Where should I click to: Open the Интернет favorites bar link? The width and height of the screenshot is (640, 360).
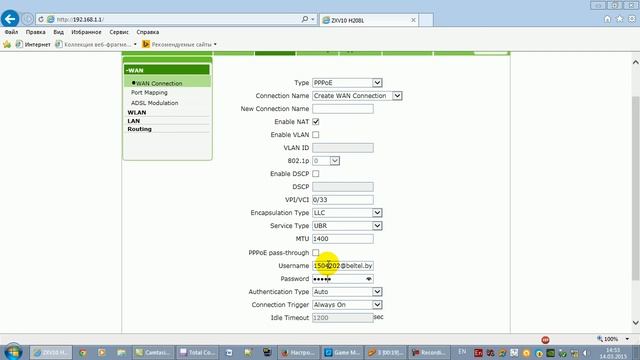pos(33,44)
